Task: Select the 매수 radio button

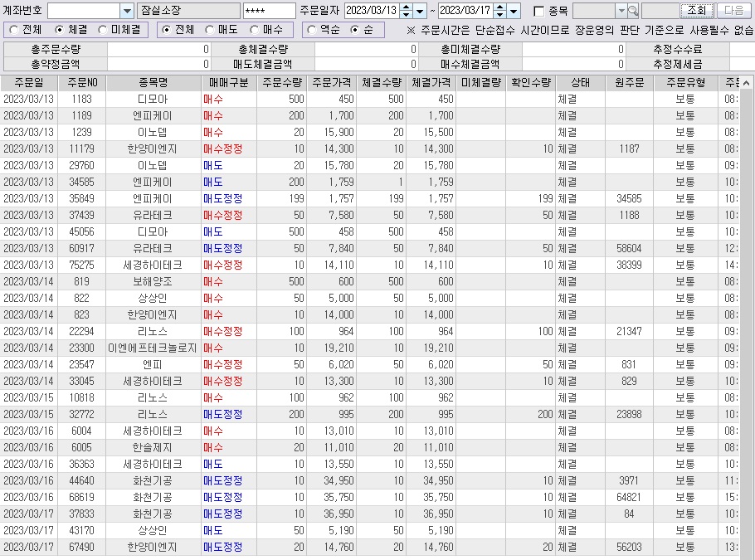Action: pyautogui.click(x=256, y=30)
